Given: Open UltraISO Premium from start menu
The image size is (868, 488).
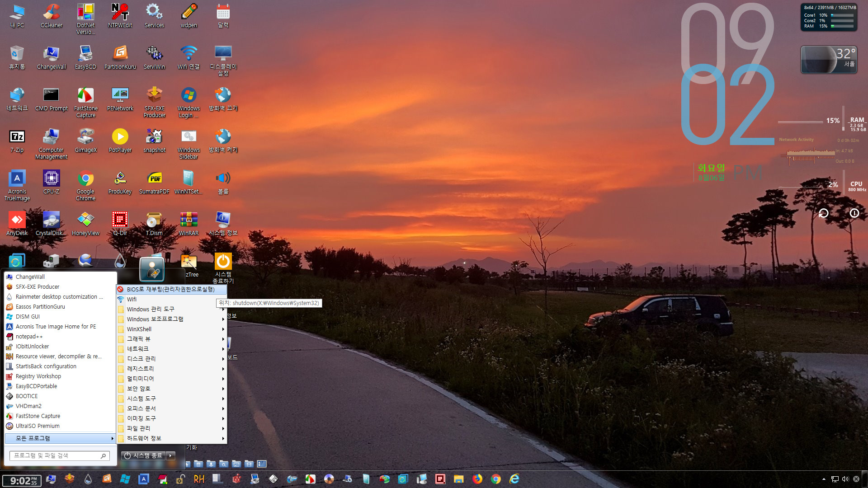Looking at the screenshot, I should click(x=60, y=426).
